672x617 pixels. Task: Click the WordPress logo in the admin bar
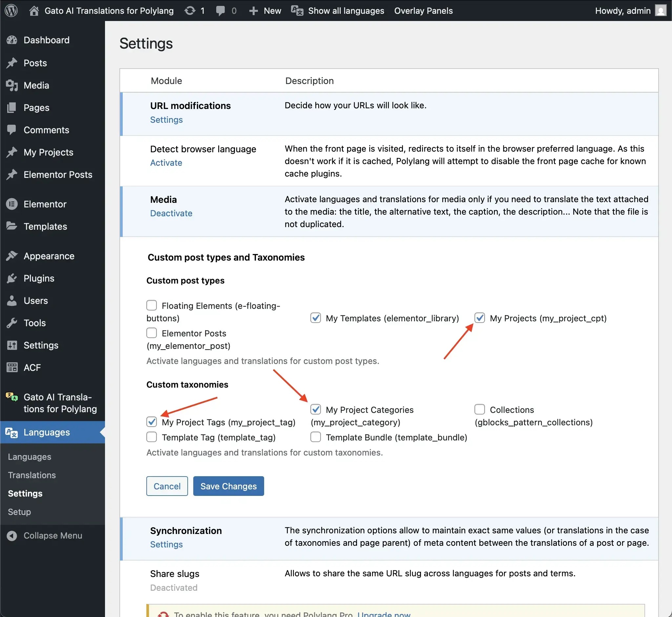click(11, 11)
